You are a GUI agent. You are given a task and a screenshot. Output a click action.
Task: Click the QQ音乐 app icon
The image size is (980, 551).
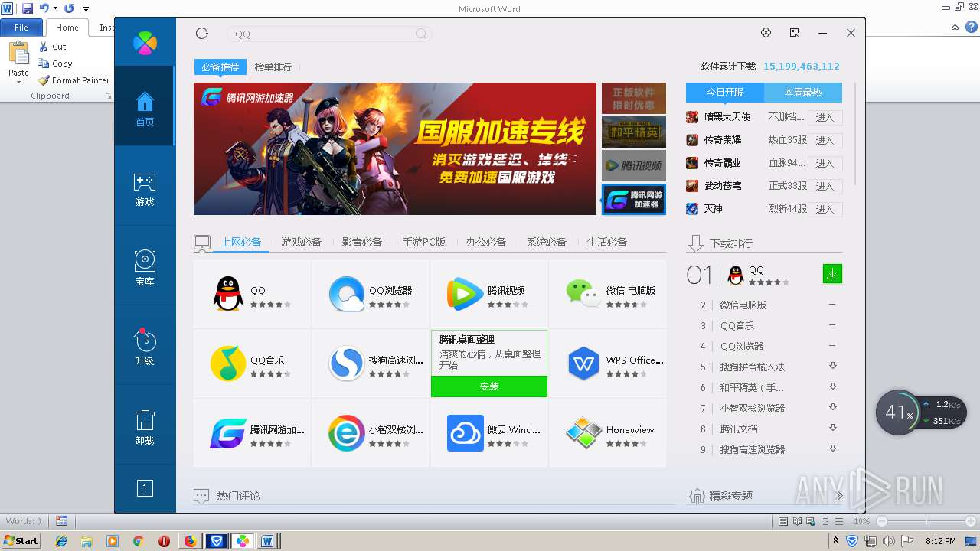coord(228,364)
